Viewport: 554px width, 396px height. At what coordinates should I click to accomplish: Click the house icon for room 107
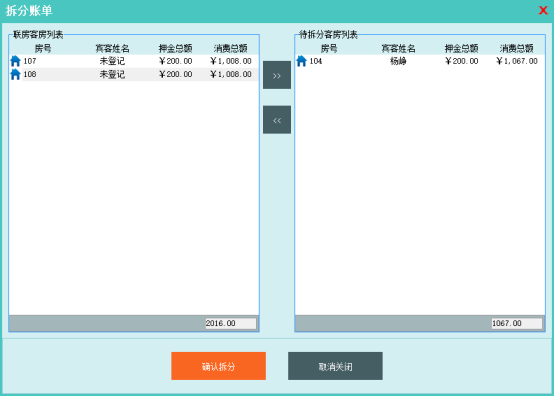pyautogui.click(x=15, y=61)
